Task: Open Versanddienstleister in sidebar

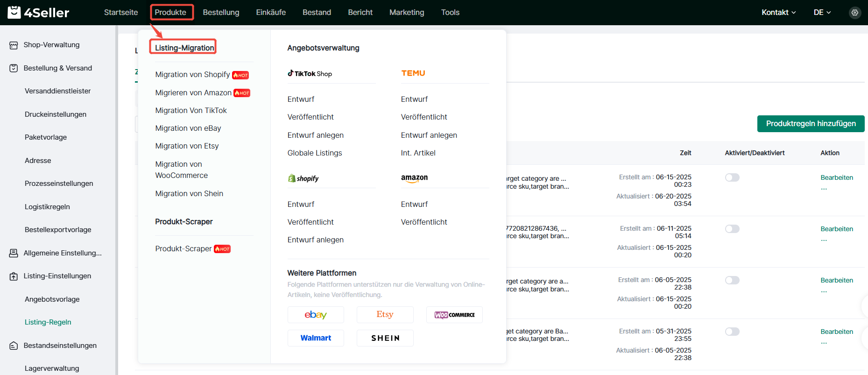Action: tap(58, 91)
